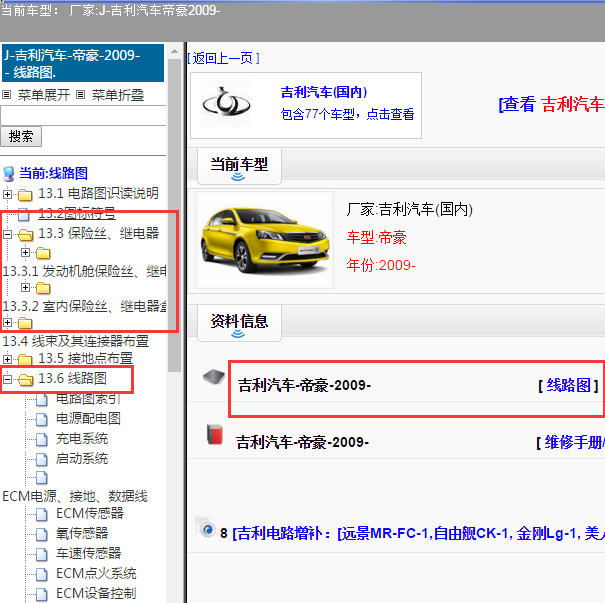The width and height of the screenshot is (605, 603).
Task: Open 启动系统 document
Action: pos(82,458)
